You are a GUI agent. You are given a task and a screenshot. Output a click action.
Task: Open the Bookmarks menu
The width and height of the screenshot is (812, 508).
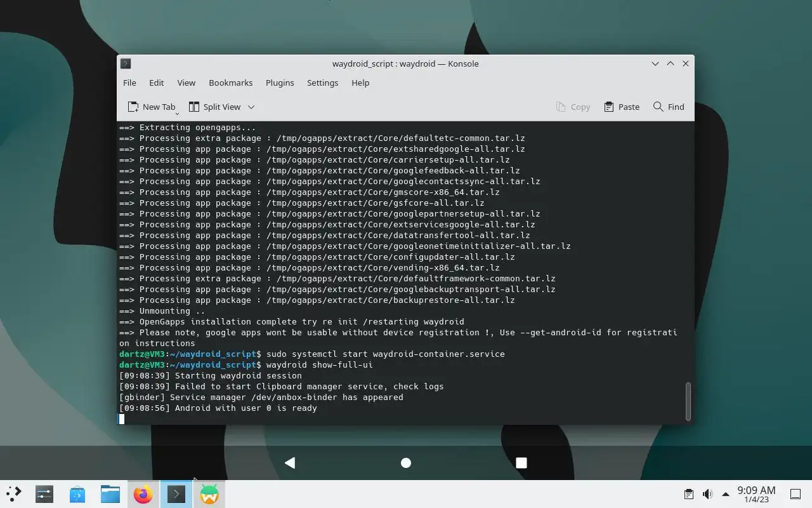click(x=230, y=83)
